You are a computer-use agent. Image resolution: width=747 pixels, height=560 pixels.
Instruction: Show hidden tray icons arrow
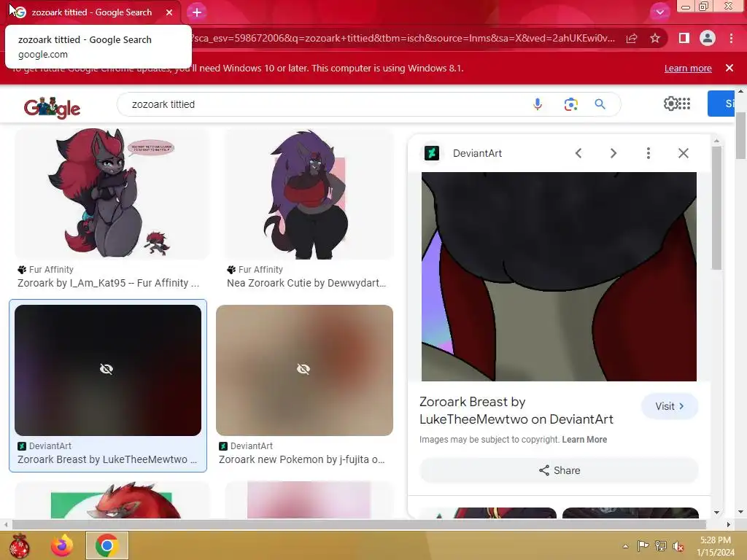[x=625, y=546]
